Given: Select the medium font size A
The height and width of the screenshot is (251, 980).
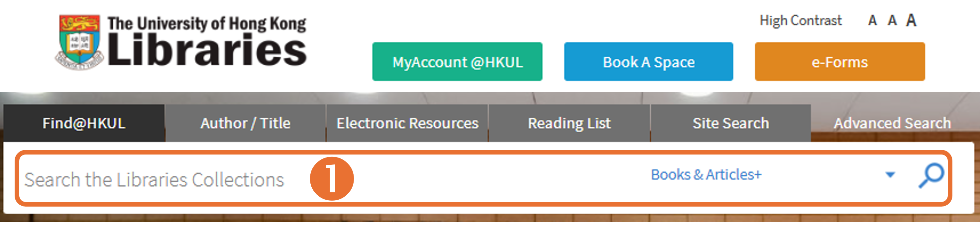Looking at the screenshot, I should [892, 21].
